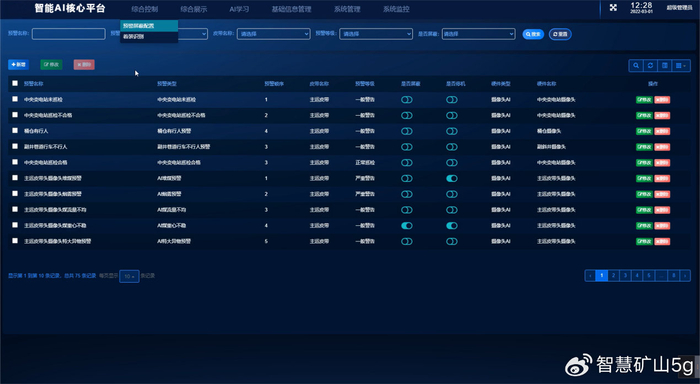This screenshot has height=384, width=700.
Task: Open the AI学习 top menu
Action: tap(239, 9)
